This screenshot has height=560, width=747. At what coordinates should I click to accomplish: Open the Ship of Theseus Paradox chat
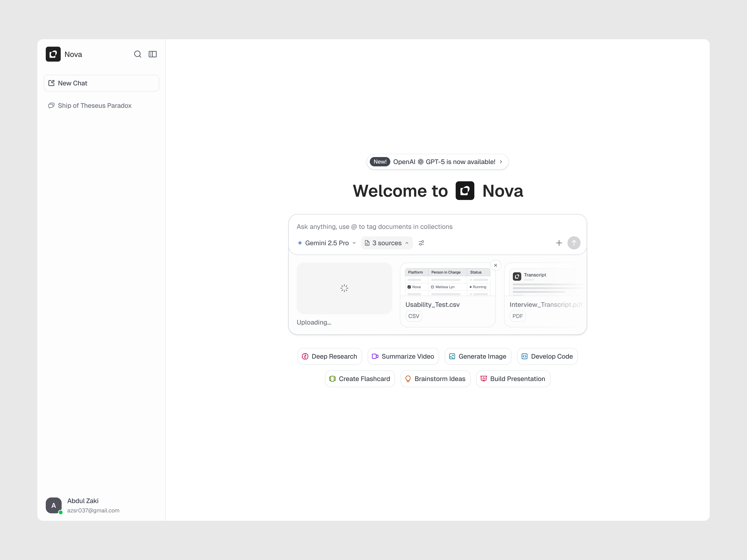click(x=95, y=106)
